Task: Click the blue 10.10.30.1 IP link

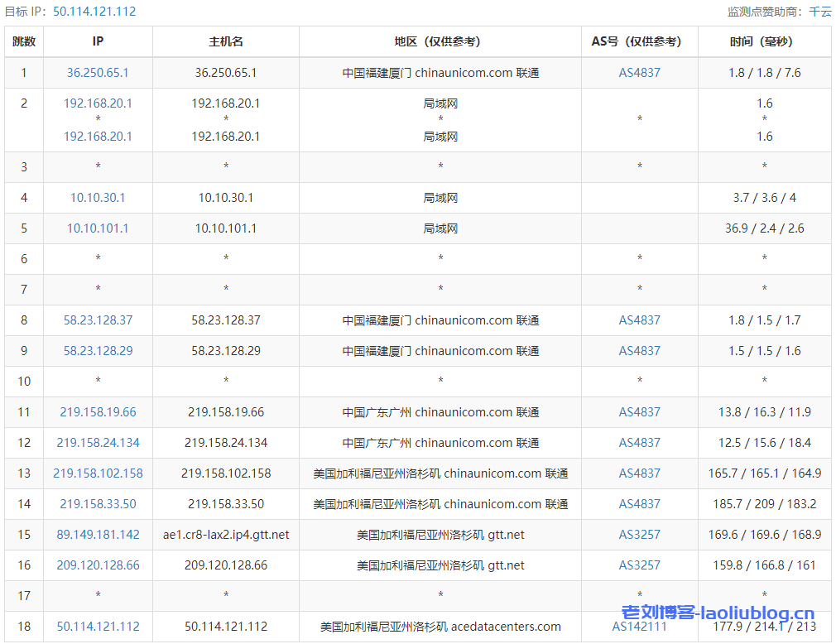Action: (98, 198)
